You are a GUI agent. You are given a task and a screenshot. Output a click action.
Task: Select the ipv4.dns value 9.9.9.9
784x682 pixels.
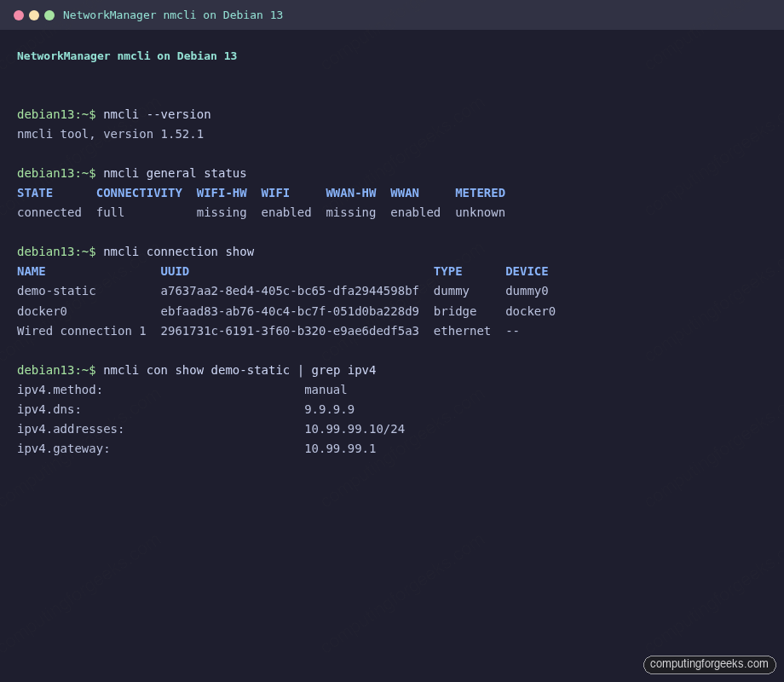pos(330,409)
